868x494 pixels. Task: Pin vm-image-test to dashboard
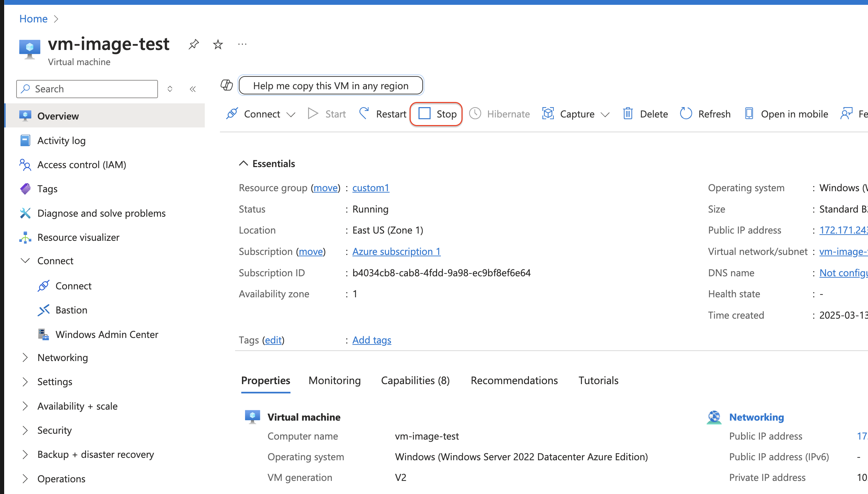point(194,44)
